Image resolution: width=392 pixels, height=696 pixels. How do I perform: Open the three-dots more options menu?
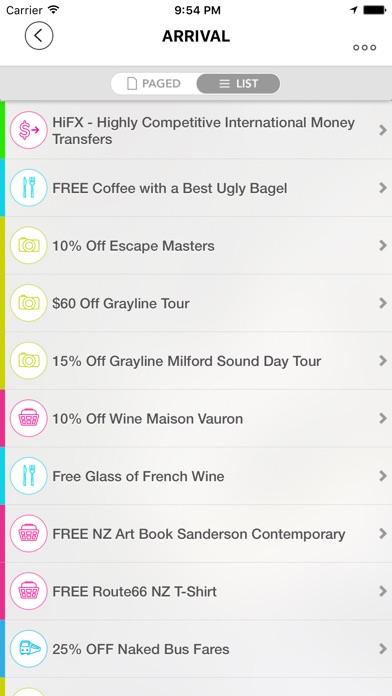tap(364, 47)
